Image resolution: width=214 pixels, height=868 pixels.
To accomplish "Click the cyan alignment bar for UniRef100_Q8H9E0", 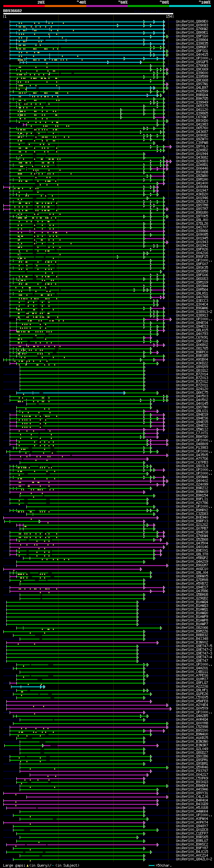I will (87, 22).
